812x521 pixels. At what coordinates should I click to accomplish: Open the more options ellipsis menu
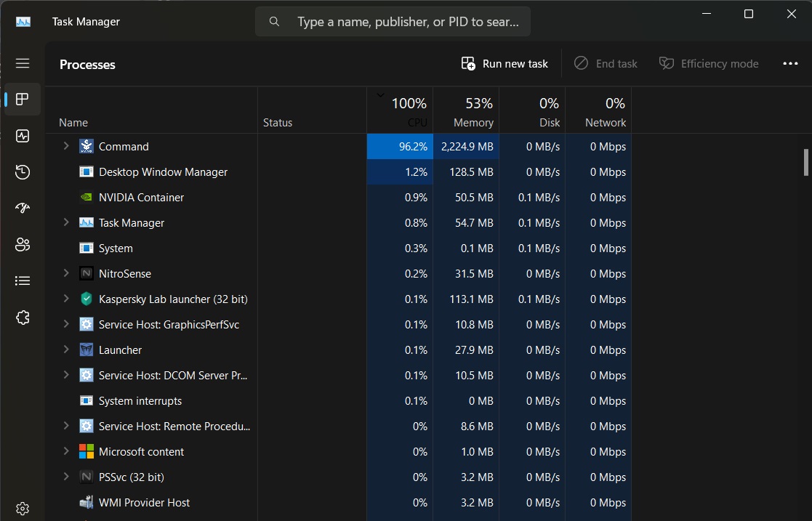(790, 64)
